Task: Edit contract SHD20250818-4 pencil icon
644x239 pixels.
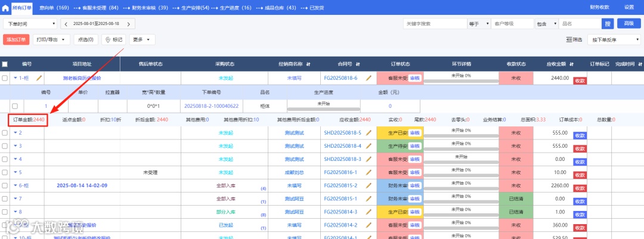Action: tap(369, 146)
